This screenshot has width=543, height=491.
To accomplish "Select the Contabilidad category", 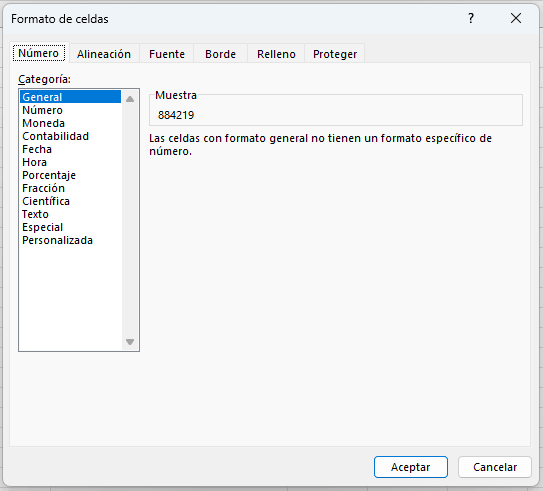I will click(70, 136).
